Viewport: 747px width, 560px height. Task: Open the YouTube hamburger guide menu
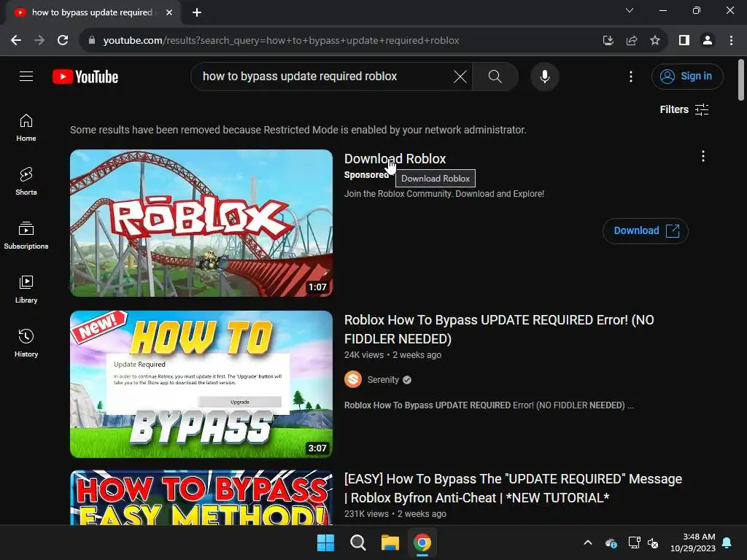tap(26, 76)
